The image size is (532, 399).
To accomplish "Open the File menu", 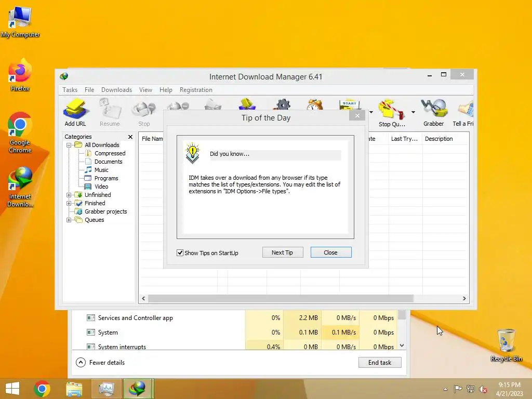I will 89,89.
